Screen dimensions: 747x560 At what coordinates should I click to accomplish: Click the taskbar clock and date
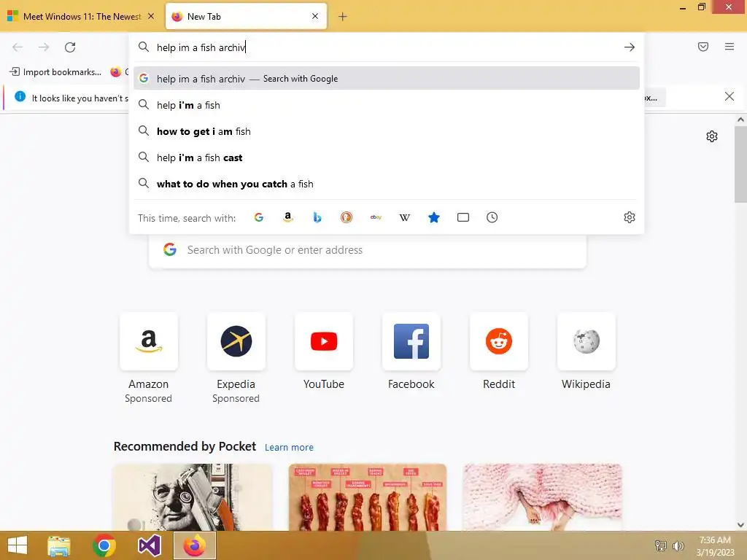pos(715,546)
